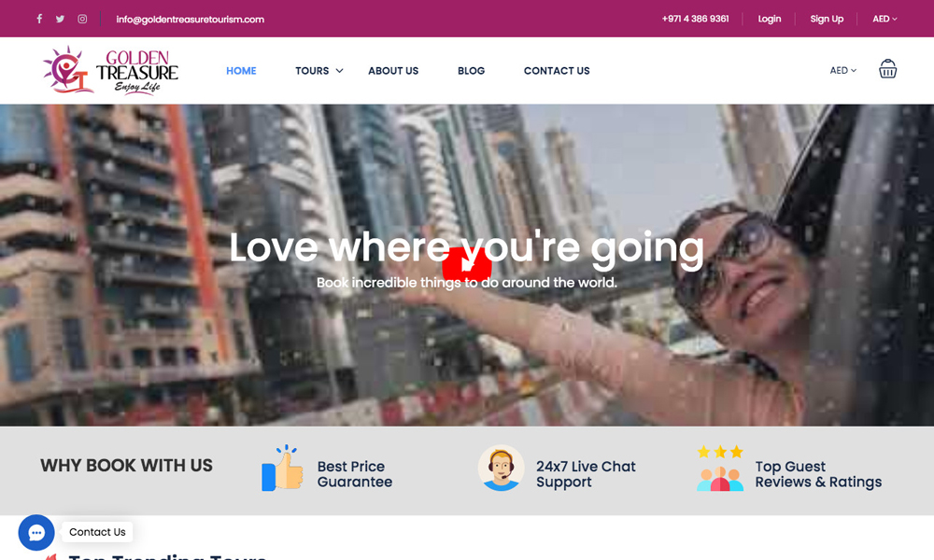Click the thumbs-up Best Price icon
This screenshot has width=934, height=560.
click(x=282, y=468)
